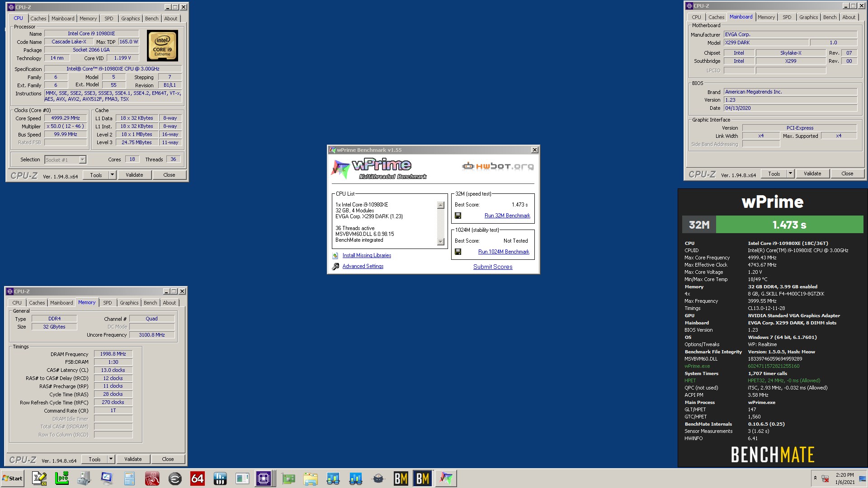The width and height of the screenshot is (868, 488).
Task: Open the Socket #1 selection dropdown
Action: click(82, 160)
